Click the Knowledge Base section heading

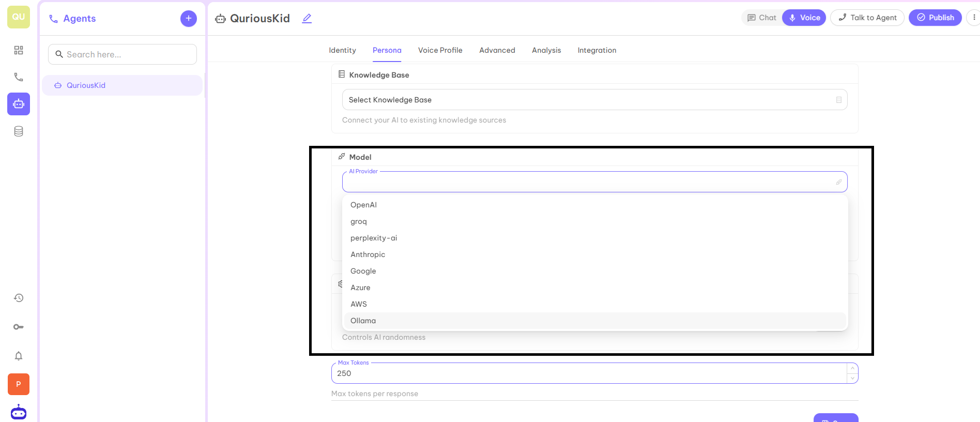(x=379, y=75)
